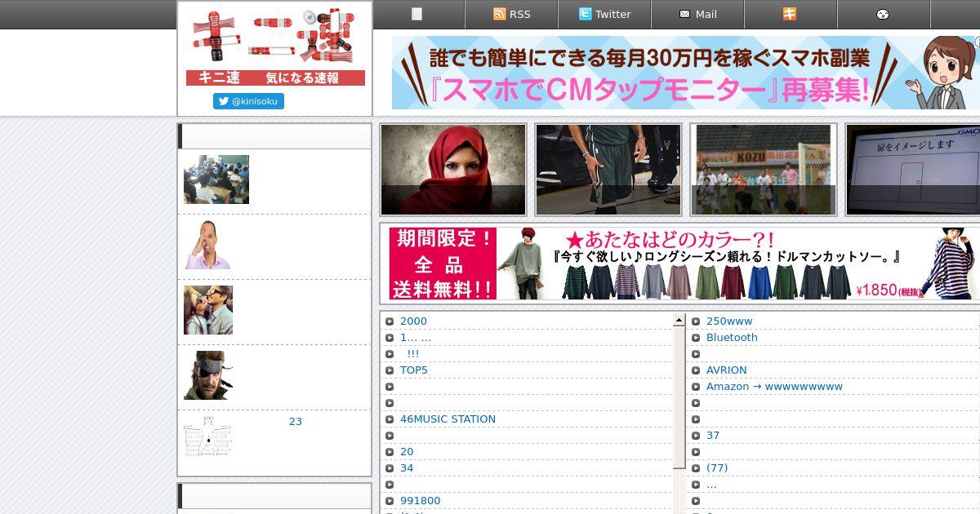Image resolution: width=980 pixels, height=514 pixels.
Task: Open the document page icon in the navigation bar
Action: point(417,14)
